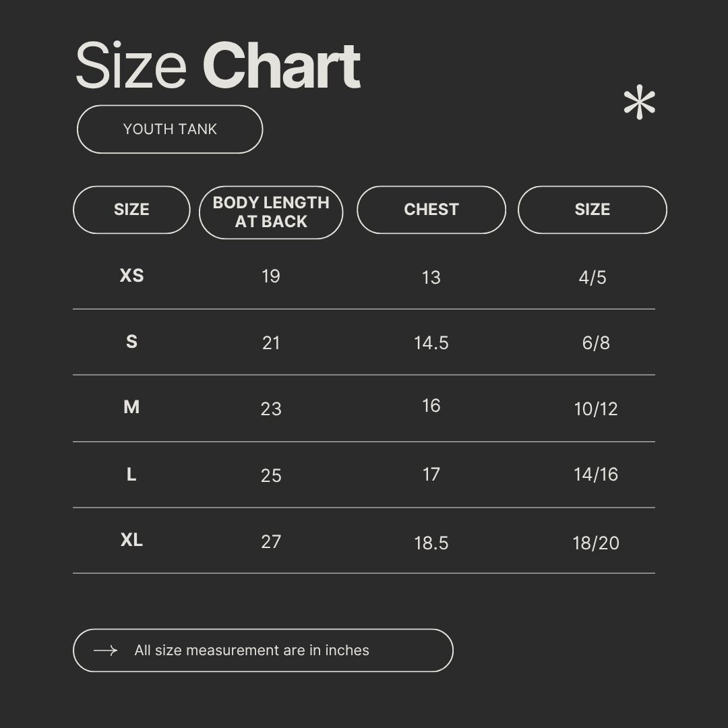Click the chest value 18.5
The height and width of the screenshot is (728, 728).
pos(431,543)
